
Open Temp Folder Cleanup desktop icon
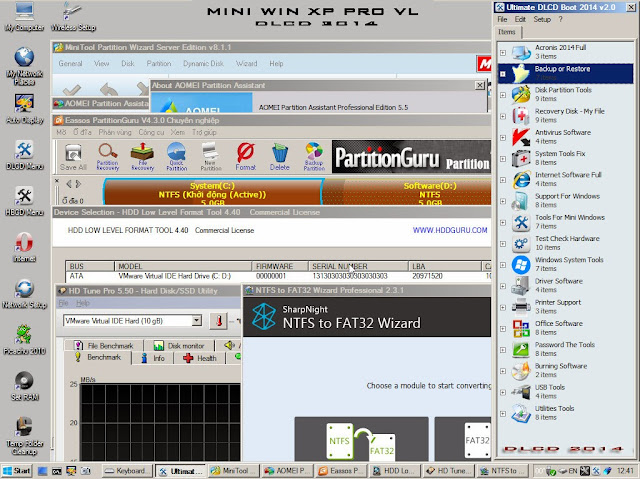pos(24,436)
